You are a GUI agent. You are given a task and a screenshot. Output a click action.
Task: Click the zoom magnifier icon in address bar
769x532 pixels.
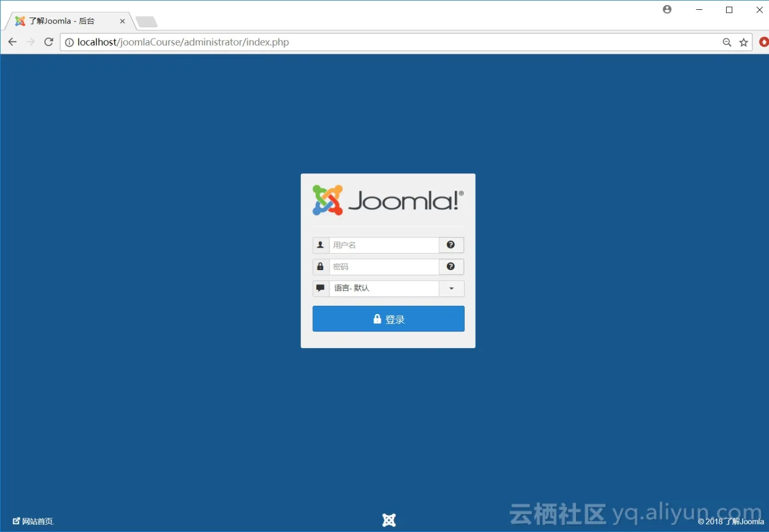coord(727,42)
